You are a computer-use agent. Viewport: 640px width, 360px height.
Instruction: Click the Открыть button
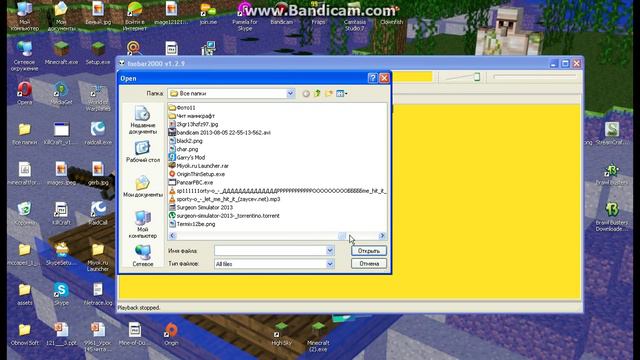pyautogui.click(x=369, y=251)
